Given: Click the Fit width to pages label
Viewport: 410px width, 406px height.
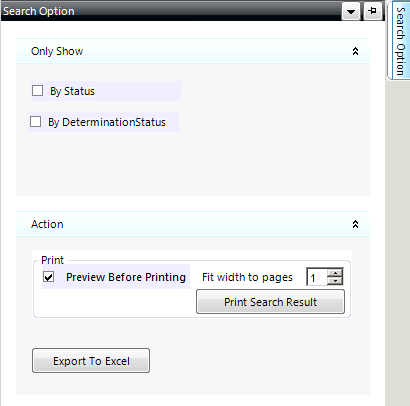Looking at the screenshot, I should (x=247, y=277).
